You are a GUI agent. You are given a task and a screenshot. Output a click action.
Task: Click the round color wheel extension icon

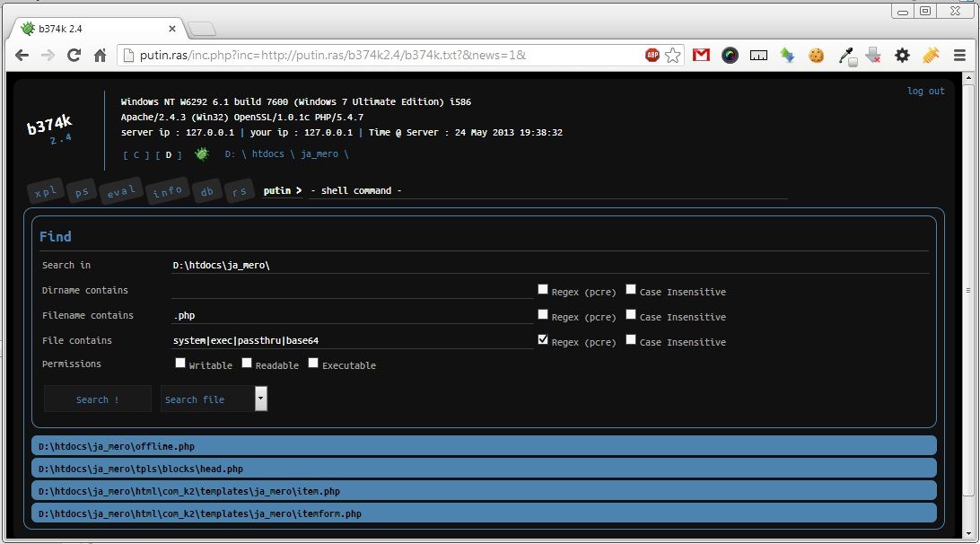pyautogui.click(x=730, y=55)
